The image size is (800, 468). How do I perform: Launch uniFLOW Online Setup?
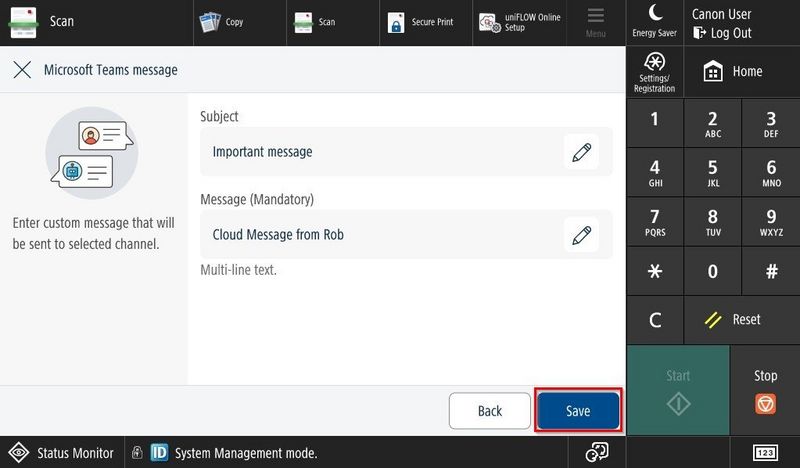520,22
